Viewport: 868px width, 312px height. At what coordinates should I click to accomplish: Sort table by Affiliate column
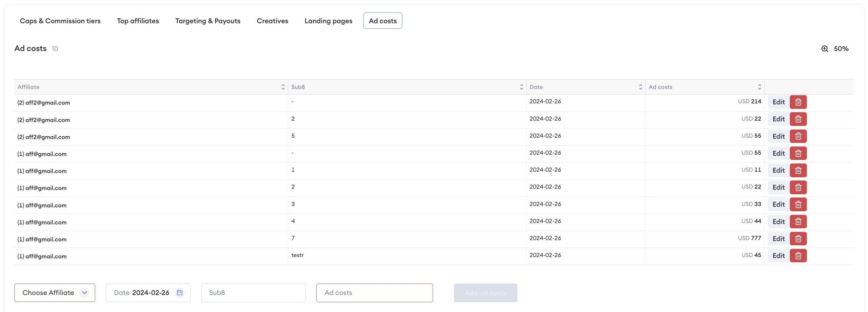click(283, 87)
